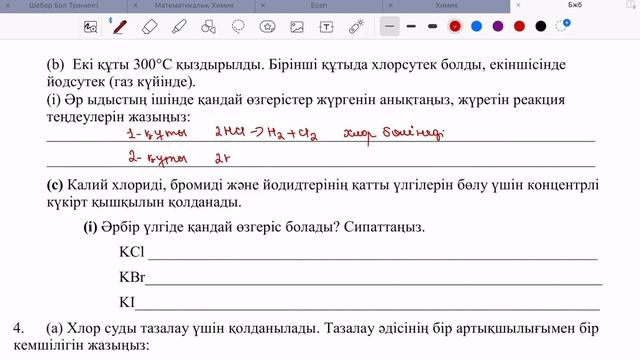Select the Text box tool
This screenshot has height=360, width=640.
[326, 27]
